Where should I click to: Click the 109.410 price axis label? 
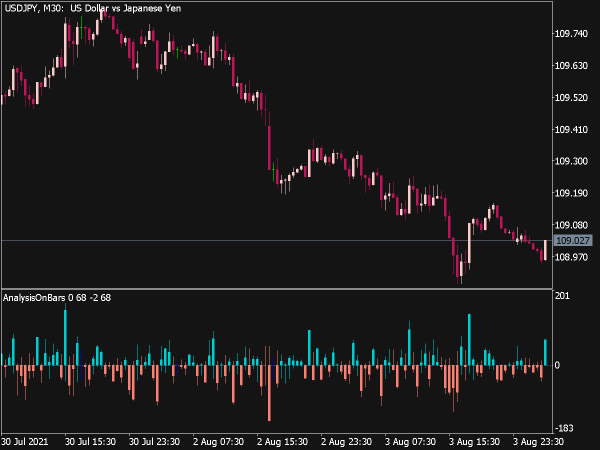point(571,130)
